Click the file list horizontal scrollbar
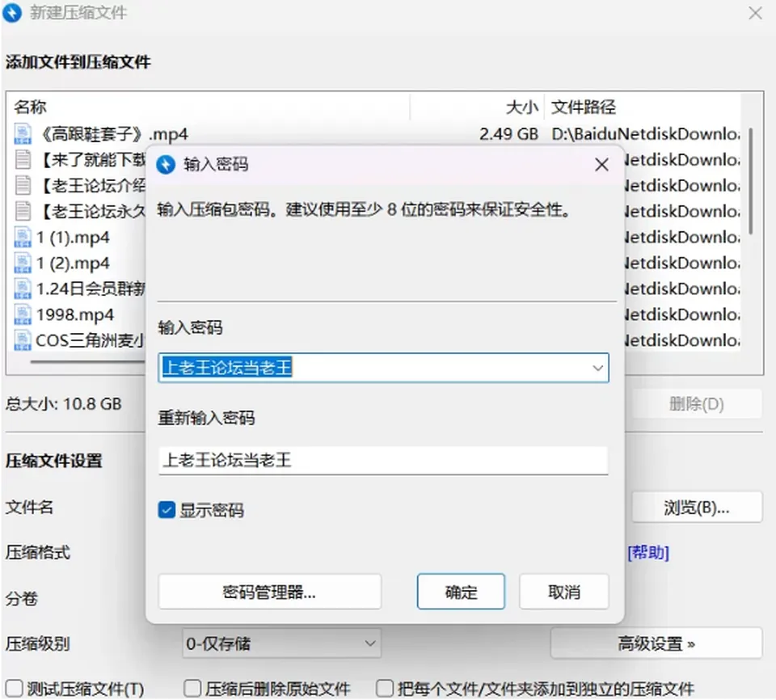This screenshot has width=776, height=700. point(87,362)
